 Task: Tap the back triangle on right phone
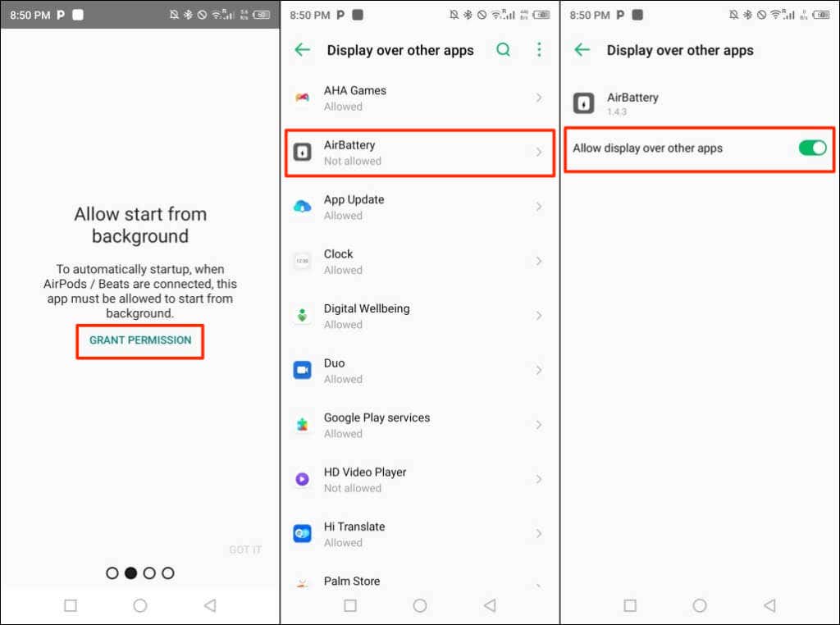(769, 605)
